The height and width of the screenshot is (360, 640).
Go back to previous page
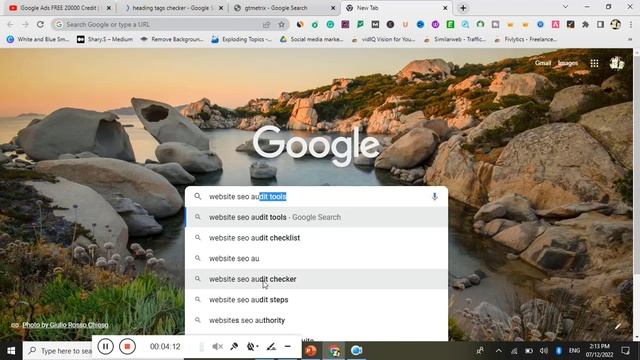[10, 24]
